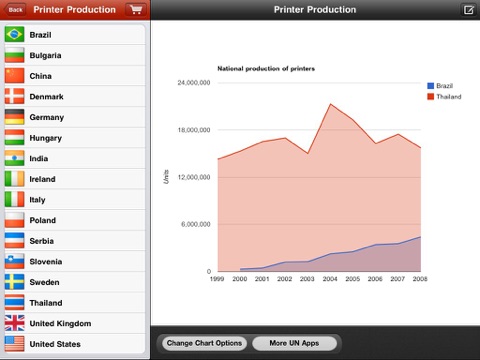The width and height of the screenshot is (480, 360).
Task: Select United States name in list
Action: coord(55,344)
